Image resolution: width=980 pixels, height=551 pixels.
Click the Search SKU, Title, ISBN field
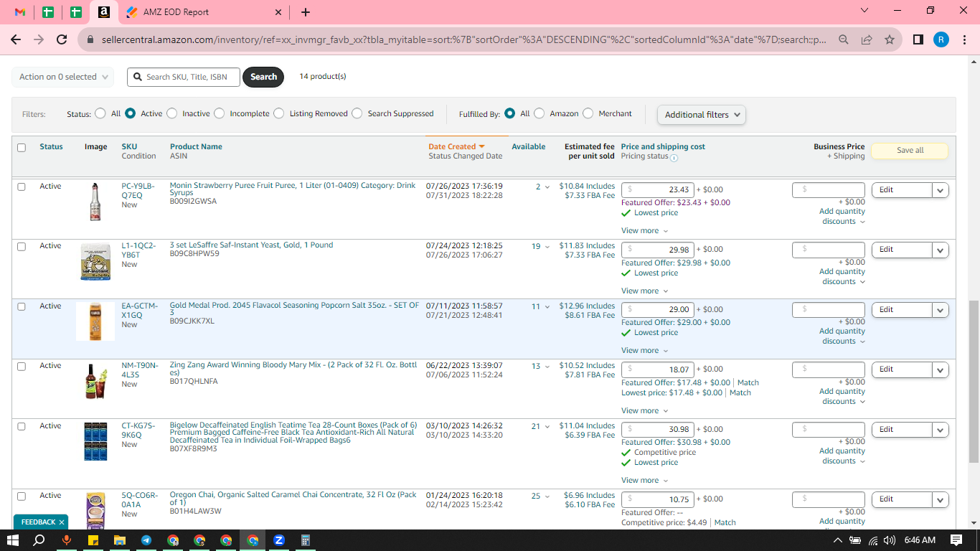(x=184, y=77)
